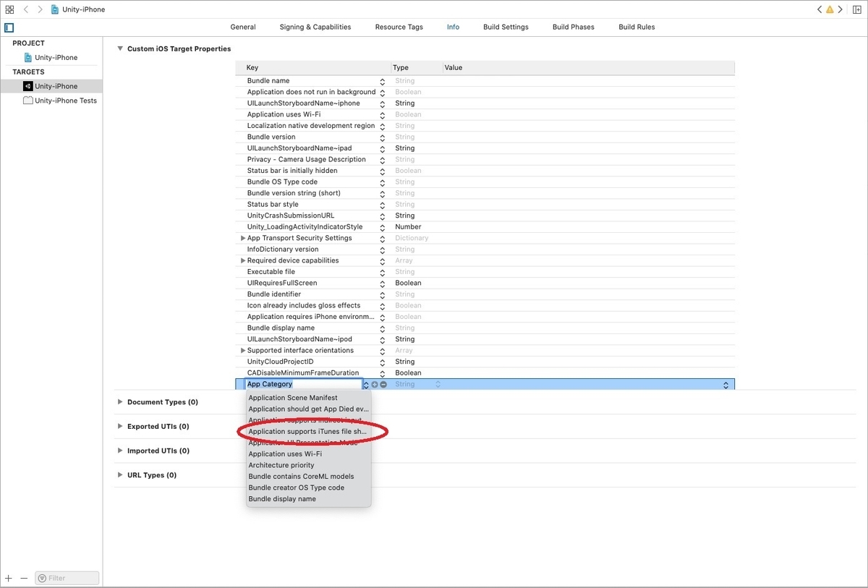Open value stepper at App Category row end
The image size is (868, 588).
tap(726, 385)
